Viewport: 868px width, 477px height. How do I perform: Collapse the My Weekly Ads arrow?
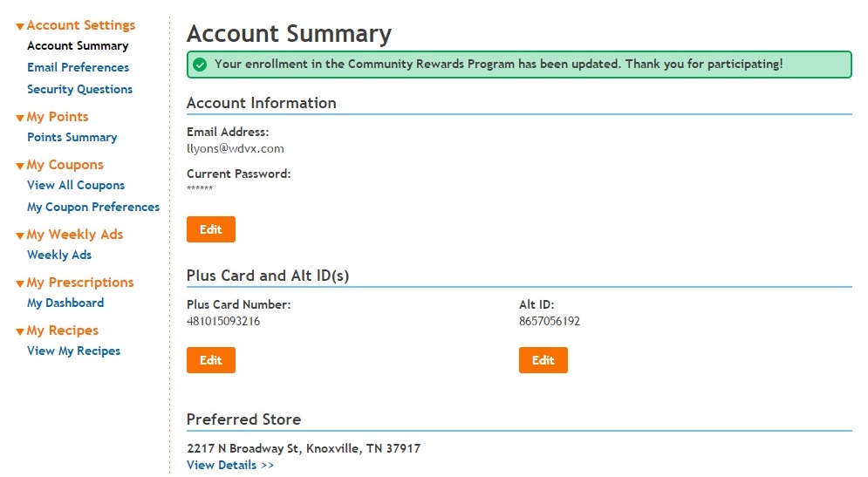click(20, 236)
